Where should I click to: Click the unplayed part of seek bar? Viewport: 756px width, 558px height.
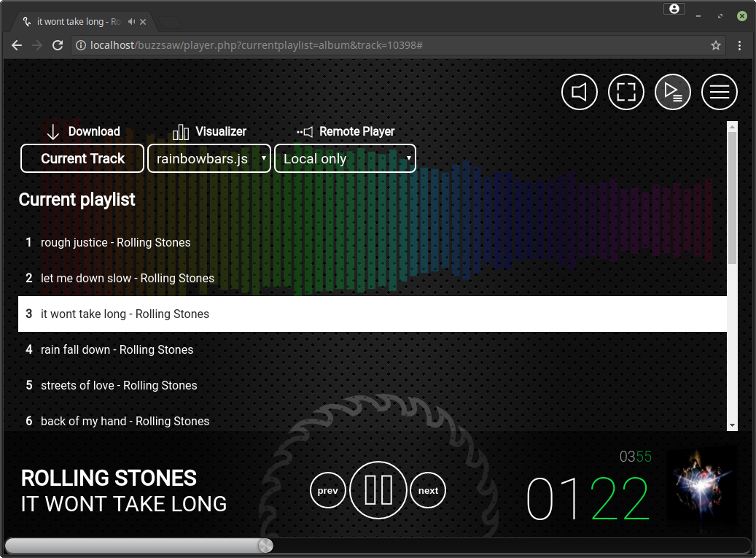point(511,546)
